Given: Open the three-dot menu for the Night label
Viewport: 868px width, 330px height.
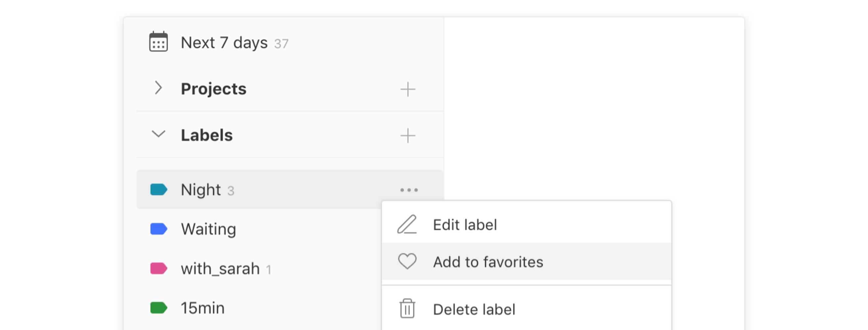Looking at the screenshot, I should click(409, 190).
